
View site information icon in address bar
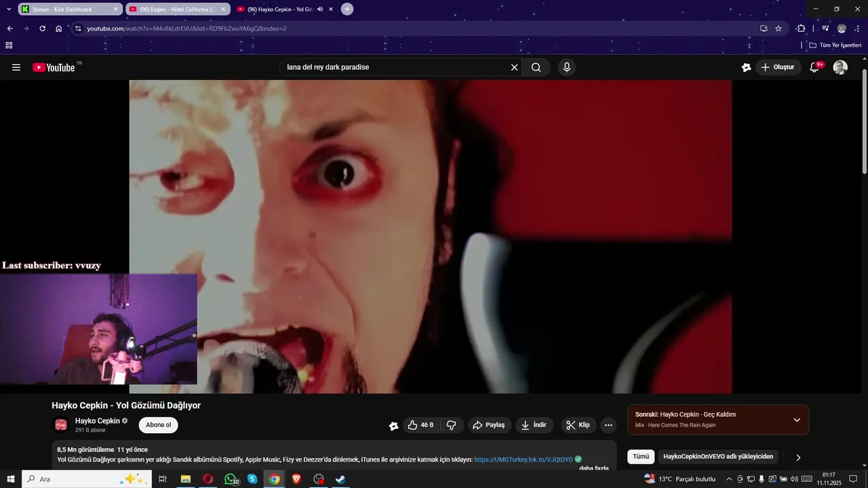[78, 28]
